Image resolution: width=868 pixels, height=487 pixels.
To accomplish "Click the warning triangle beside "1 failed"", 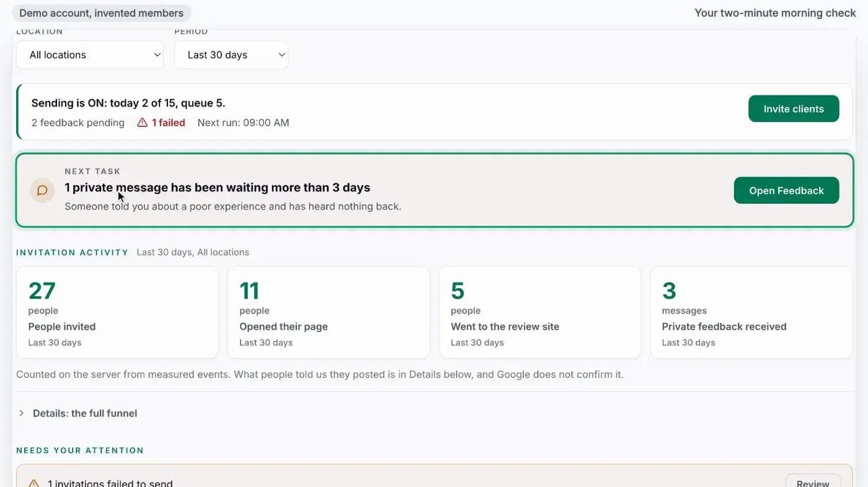I will [x=142, y=123].
